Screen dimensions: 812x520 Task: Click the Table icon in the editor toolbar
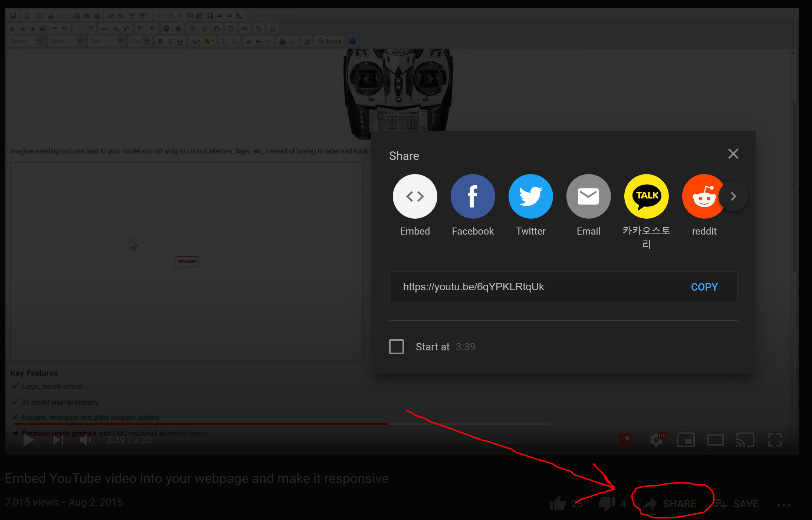(x=230, y=28)
